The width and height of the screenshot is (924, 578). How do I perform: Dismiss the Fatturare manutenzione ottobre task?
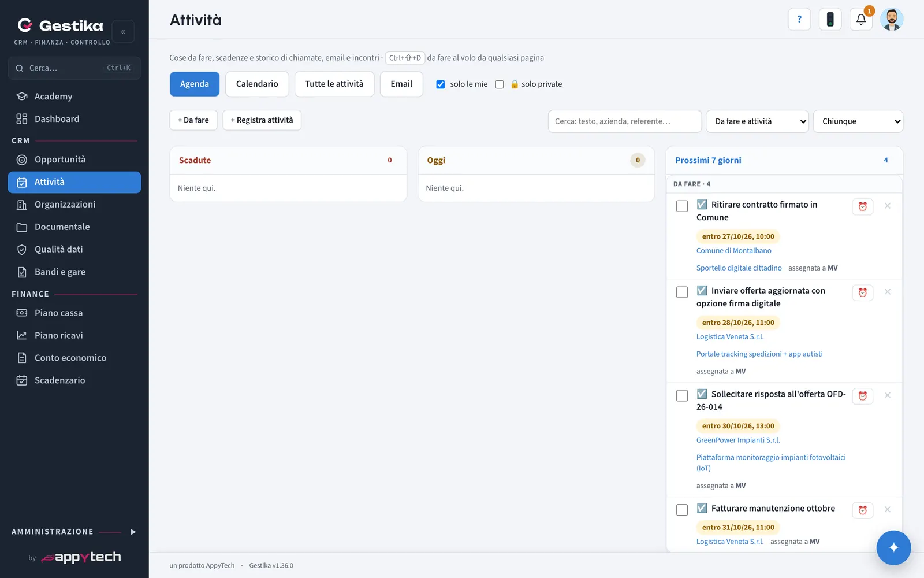(888, 510)
